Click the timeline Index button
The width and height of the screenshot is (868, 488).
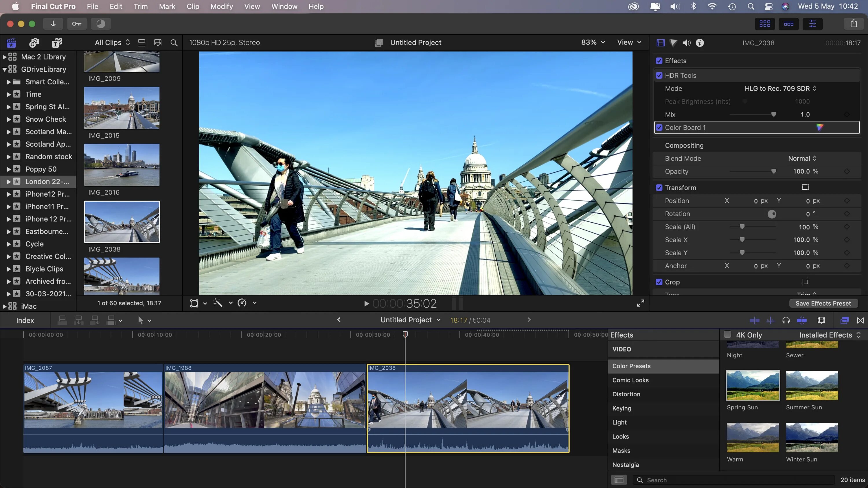25,320
